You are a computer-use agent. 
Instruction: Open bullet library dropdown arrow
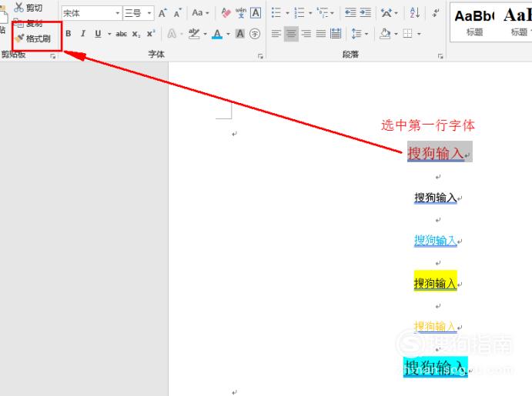coord(287,13)
